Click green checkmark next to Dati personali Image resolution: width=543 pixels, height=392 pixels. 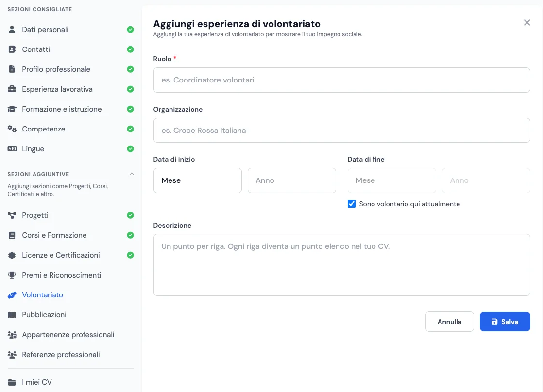click(x=130, y=30)
